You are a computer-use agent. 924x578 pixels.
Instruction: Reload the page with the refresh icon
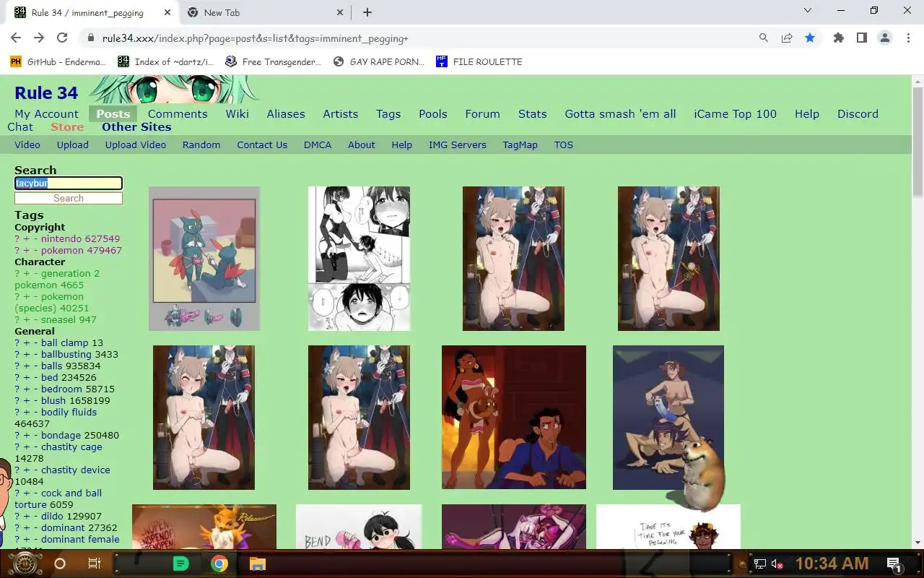click(x=62, y=38)
